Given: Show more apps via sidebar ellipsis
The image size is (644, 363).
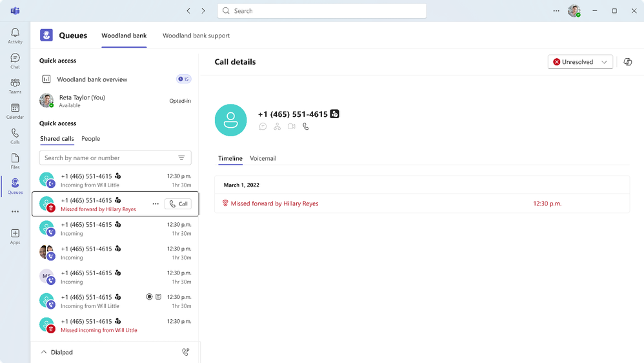Looking at the screenshot, I should click(15, 211).
